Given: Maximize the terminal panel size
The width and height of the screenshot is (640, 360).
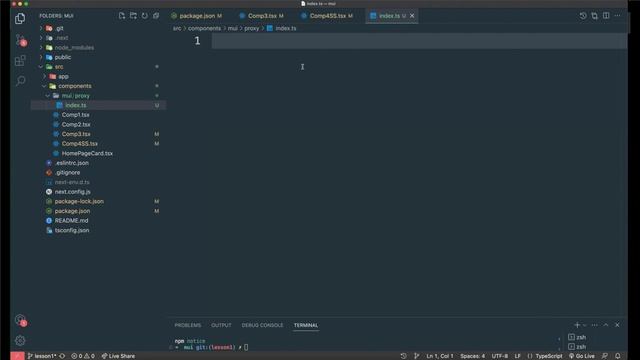Looking at the screenshot, I should pos(606,325).
